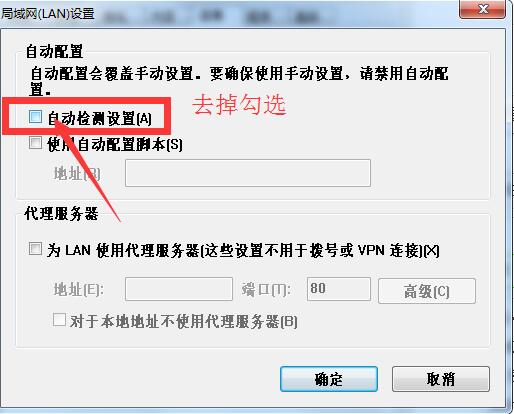
Task: Click the 端口(T): label
Action: (x=266, y=289)
